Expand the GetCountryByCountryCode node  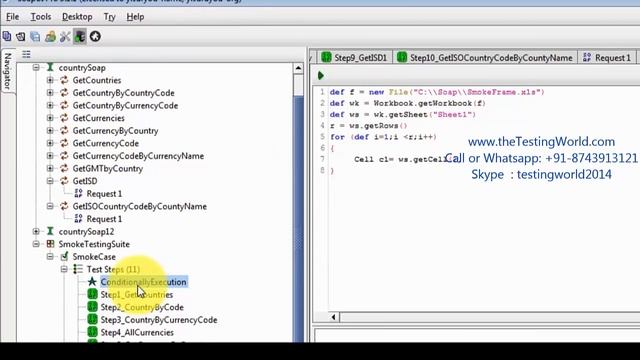click(50, 93)
